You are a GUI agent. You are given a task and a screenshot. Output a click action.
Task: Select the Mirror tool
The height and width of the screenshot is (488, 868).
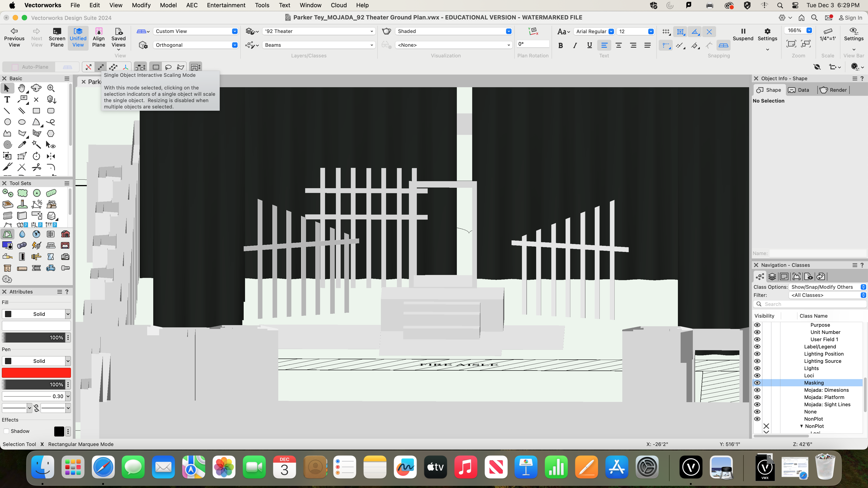pos(51,156)
